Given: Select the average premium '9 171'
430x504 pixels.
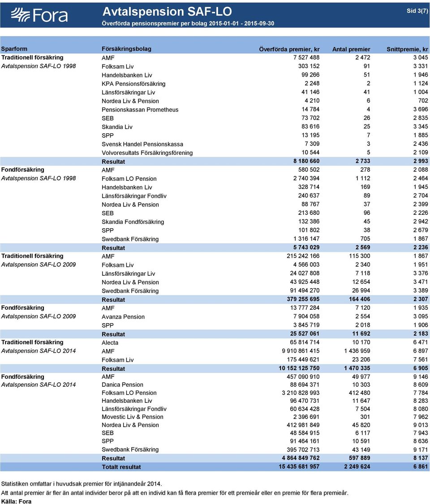Looking at the screenshot, I should point(421,450).
